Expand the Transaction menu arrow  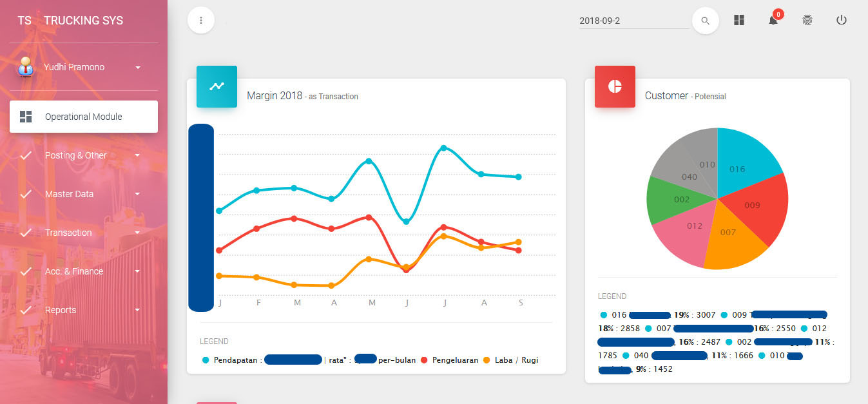(137, 233)
